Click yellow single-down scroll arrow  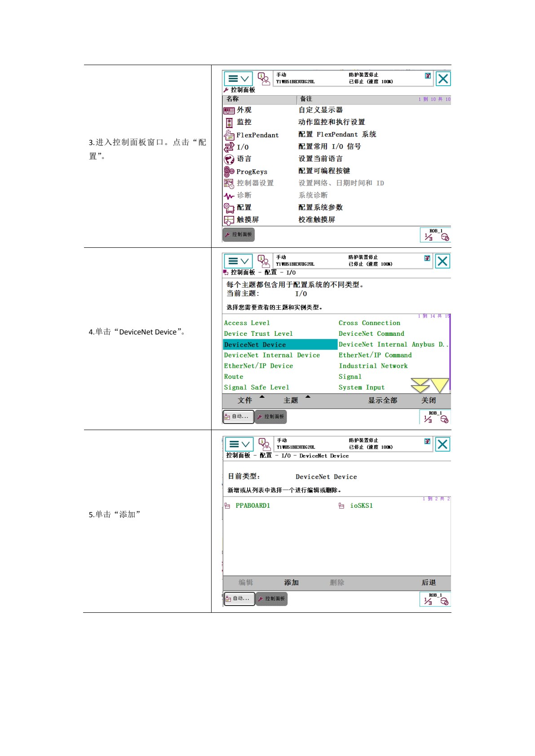[x=440, y=386]
